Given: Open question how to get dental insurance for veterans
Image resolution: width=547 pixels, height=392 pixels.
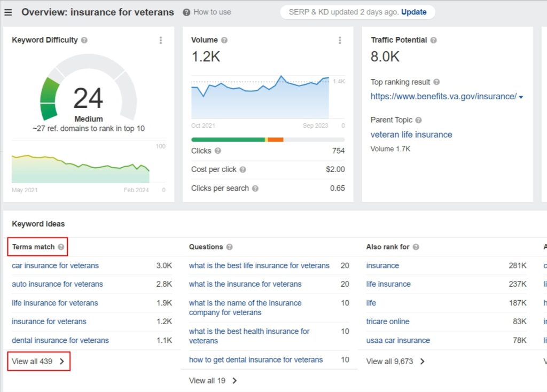Looking at the screenshot, I should point(256,359).
